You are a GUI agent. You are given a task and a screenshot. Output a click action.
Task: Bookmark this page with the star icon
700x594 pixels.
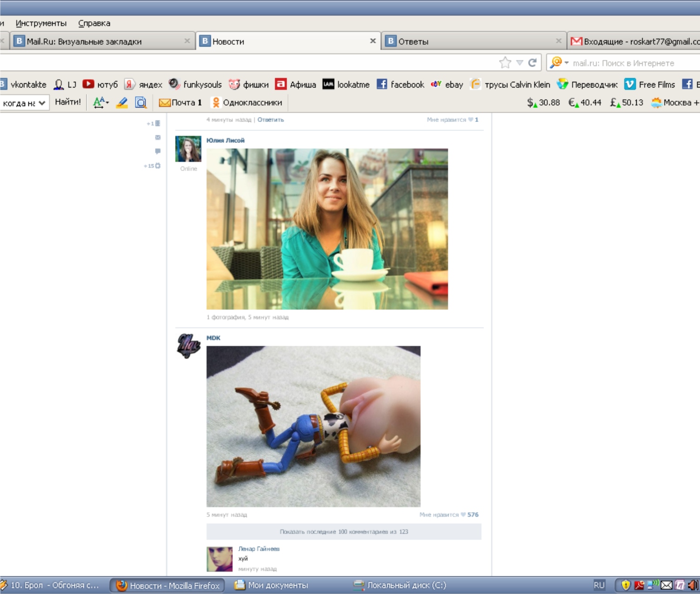505,63
